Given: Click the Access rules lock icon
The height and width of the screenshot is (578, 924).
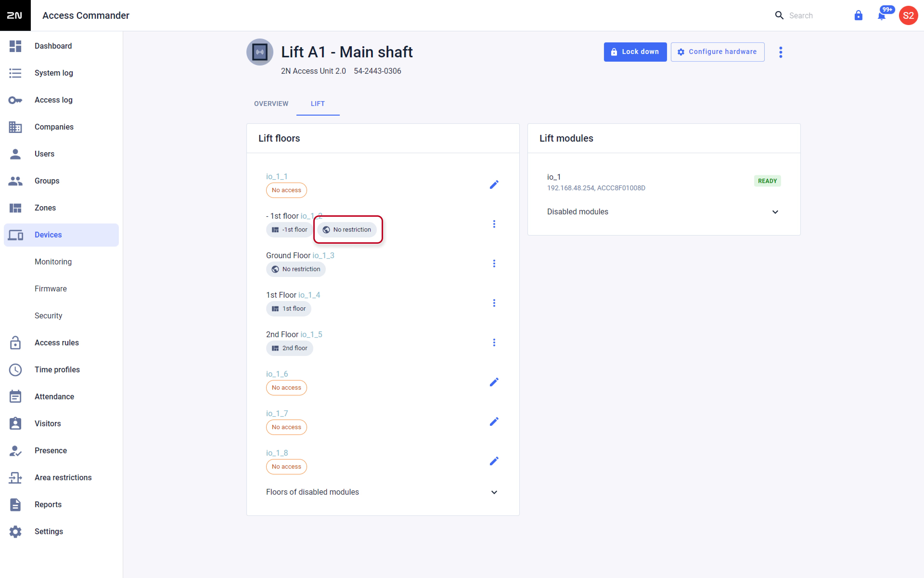Looking at the screenshot, I should pyautogui.click(x=15, y=343).
